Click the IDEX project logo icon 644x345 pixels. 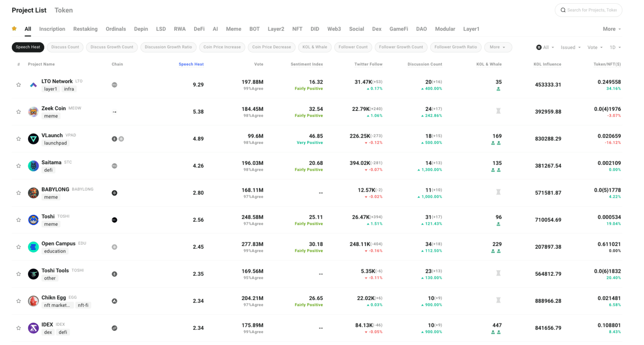pyautogui.click(x=34, y=328)
